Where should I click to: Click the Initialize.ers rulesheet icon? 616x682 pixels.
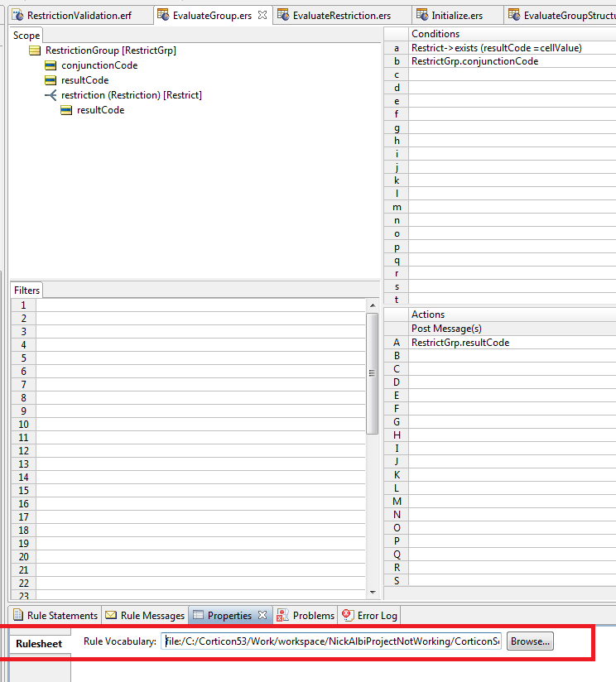coord(422,15)
